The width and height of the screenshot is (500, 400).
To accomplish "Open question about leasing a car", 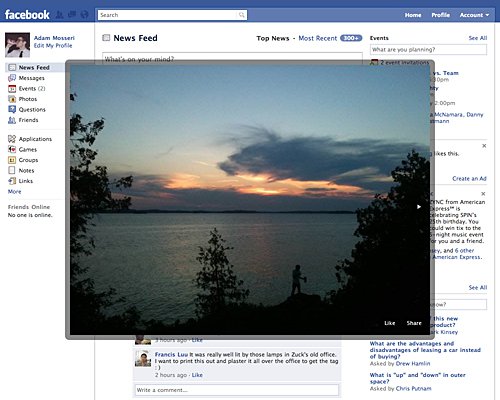I will coord(425,350).
